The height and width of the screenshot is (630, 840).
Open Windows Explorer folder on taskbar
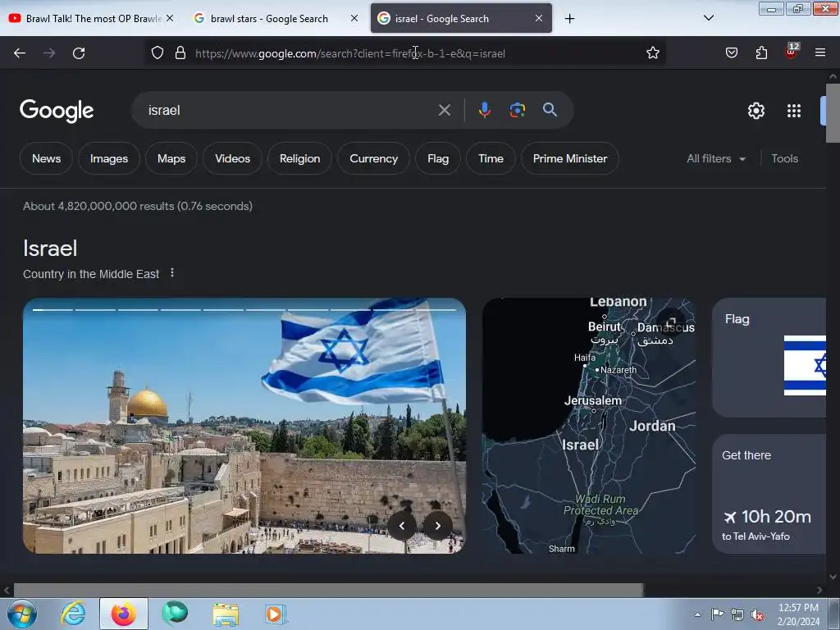coord(226,614)
